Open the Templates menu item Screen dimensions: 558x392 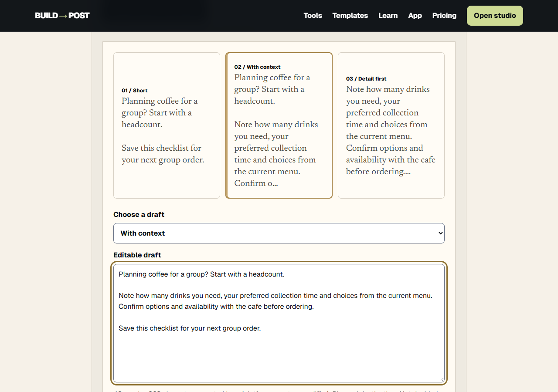click(350, 16)
